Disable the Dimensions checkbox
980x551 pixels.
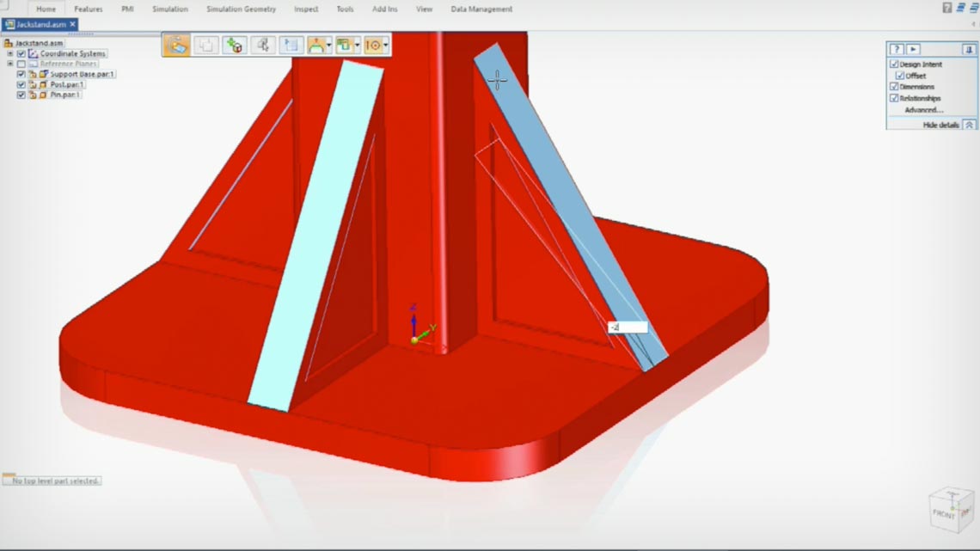click(892, 86)
